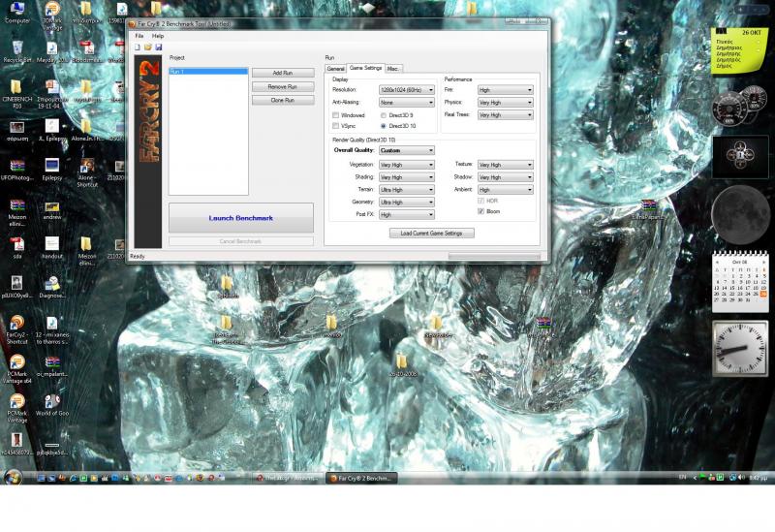This screenshot has width=775, height=532.
Task: Open the Real Trees dropdown
Action: tap(505, 114)
